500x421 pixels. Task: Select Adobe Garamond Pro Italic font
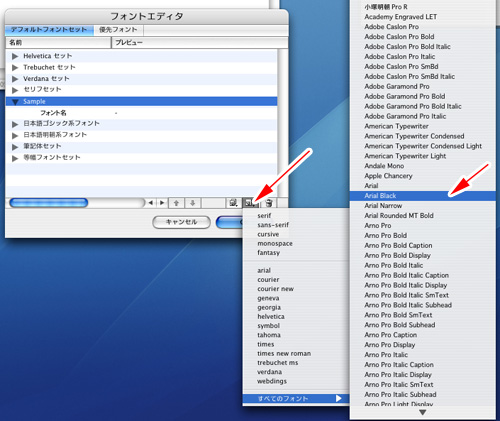tap(423, 116)
